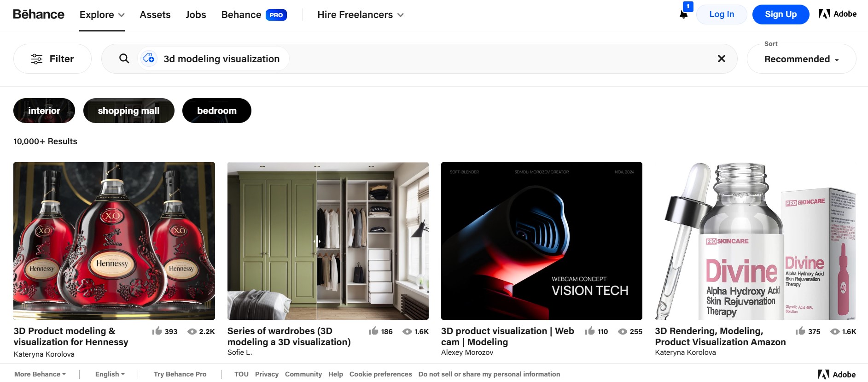Open the Recommended sort dropdown
This screenshot has width=868, height=382.
pos(801,59)
